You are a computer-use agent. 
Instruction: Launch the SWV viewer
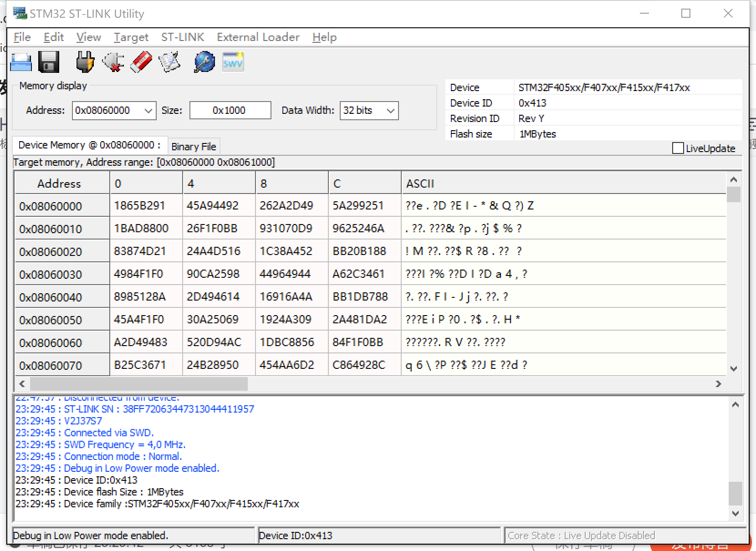point(233,61)
